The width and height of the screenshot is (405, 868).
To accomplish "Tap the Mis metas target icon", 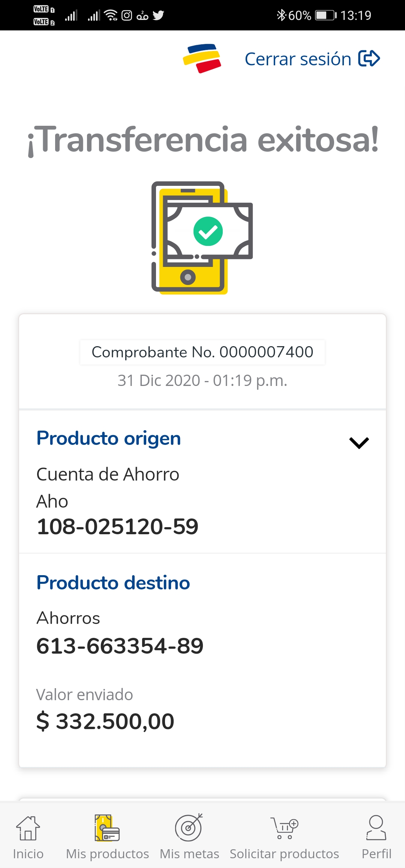I will (189, 827).
